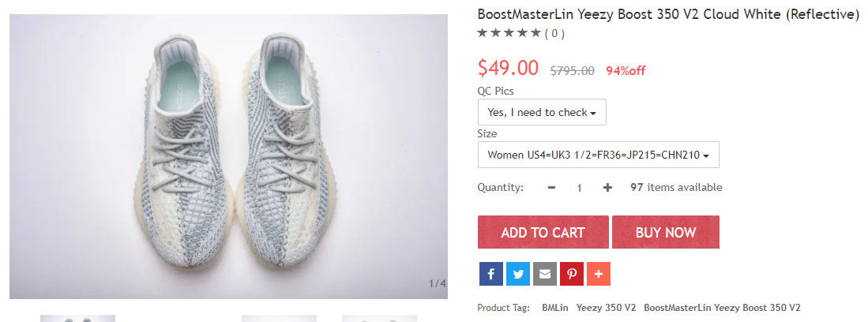This screenshot has height=322, width=868.
Task: Open the BMLin product tag
Action: coord(553,308)
